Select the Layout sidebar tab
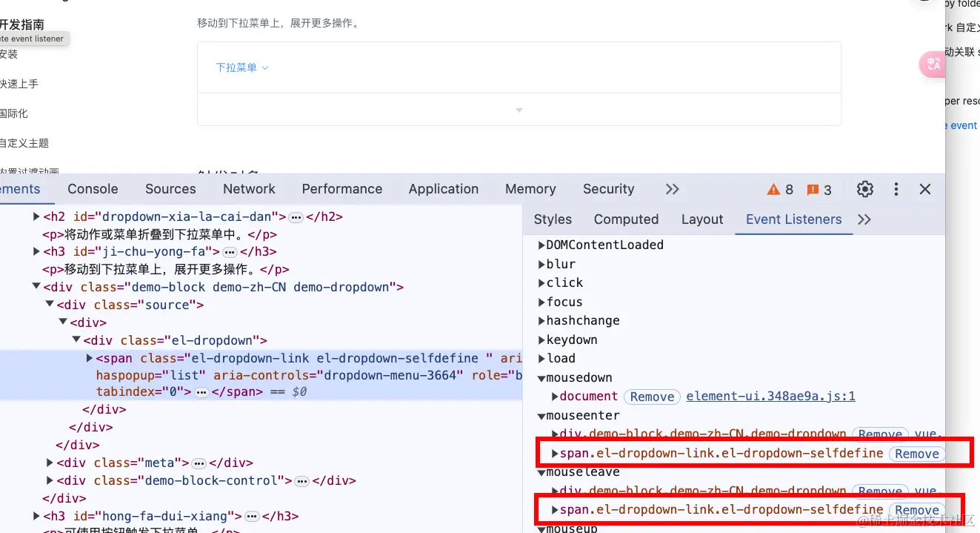Screen dimensions: 980x533 [702, 219]
